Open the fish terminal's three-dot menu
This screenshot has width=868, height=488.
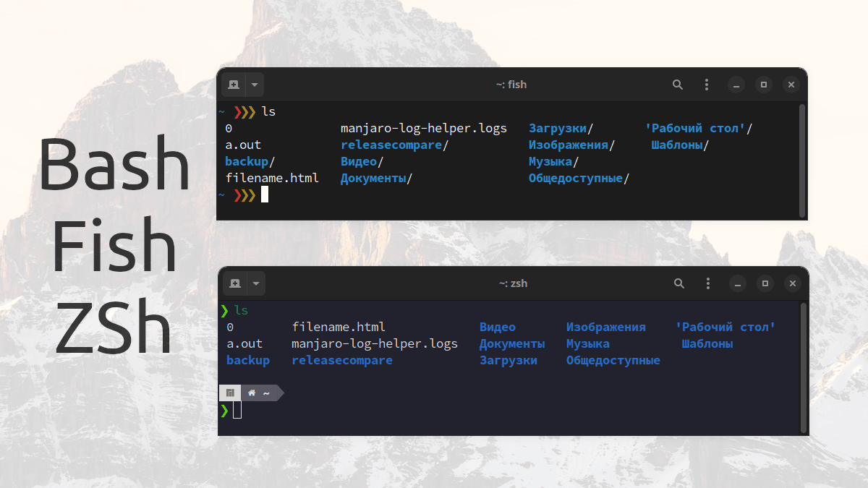(707, 85)
